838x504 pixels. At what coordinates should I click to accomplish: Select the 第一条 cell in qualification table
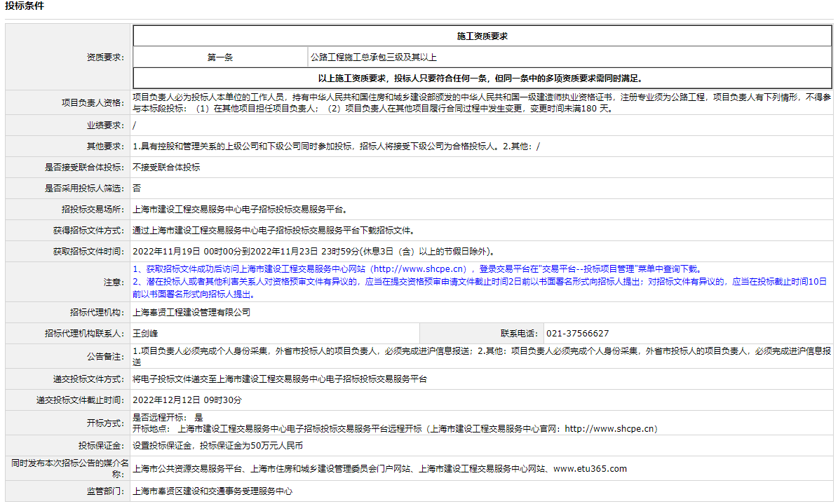(x=220, y=57)
